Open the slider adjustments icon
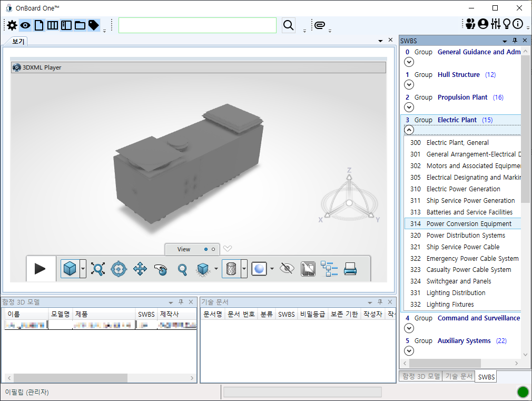532x401 pixels. [495, 24]
